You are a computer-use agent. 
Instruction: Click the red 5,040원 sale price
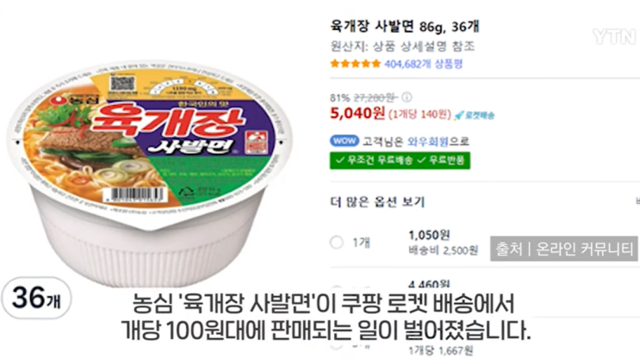coord(357,114)
